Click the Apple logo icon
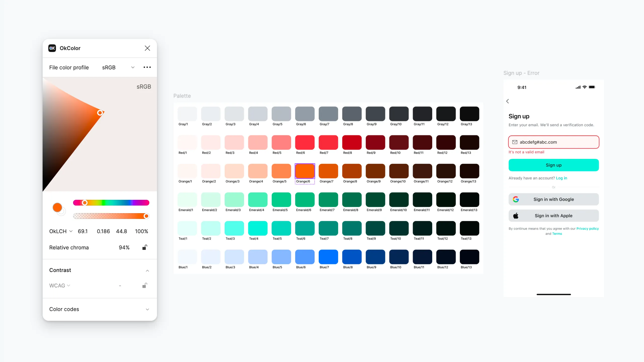This screenshot has width=644, height=362. pyautogui.click(x=516, y=216)
